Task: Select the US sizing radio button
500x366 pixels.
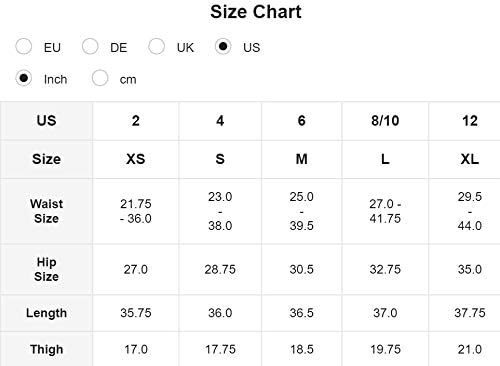Action: (x=223, y=46)
